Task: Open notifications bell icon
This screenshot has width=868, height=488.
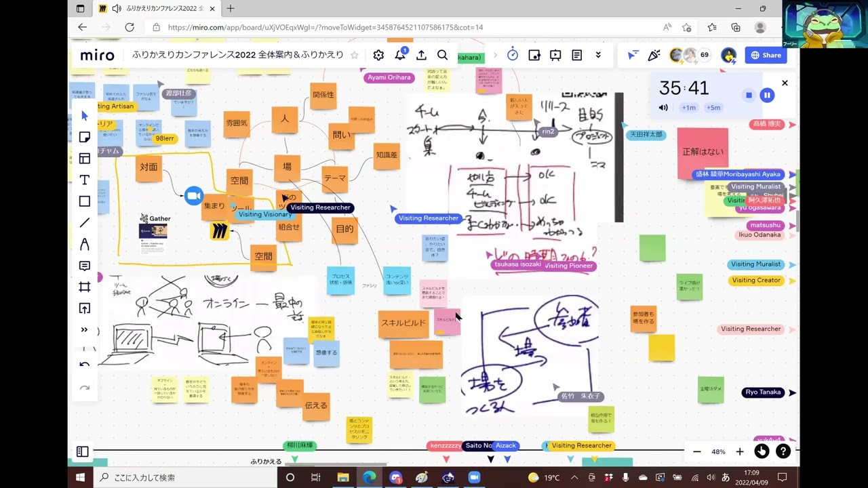Action: coord(400,56)
